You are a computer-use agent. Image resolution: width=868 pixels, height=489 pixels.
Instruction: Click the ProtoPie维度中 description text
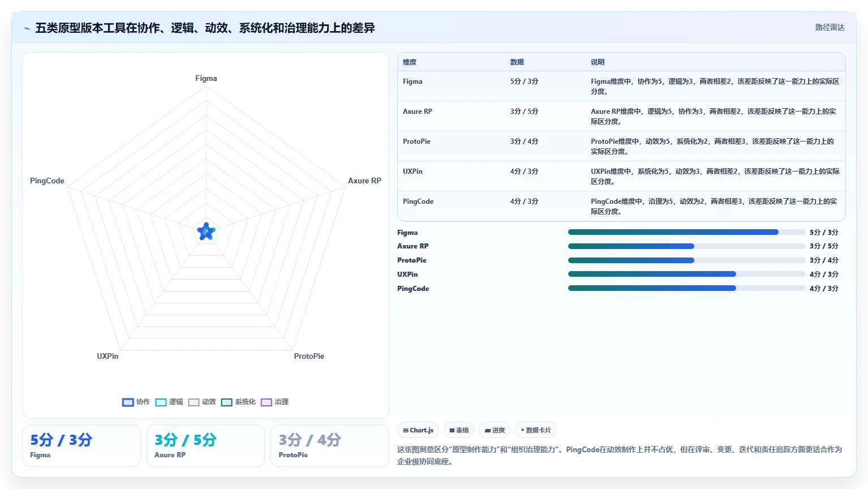[712, 147]
